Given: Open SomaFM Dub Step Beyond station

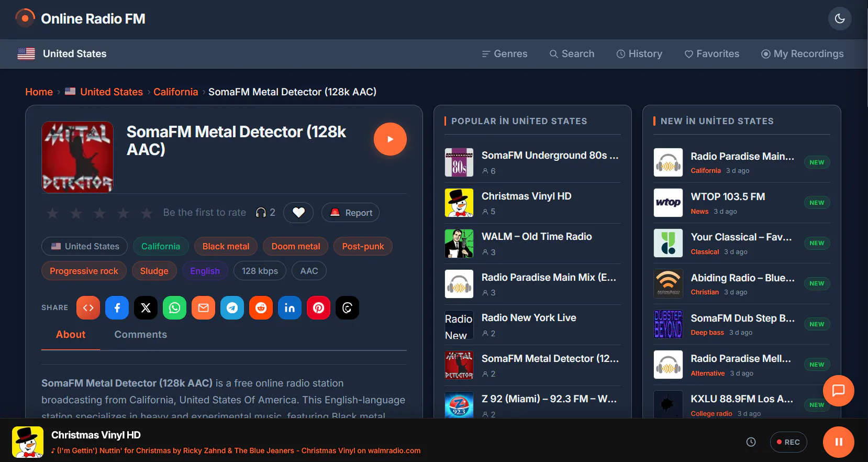Looking at the screenshot, I should 742,325.
